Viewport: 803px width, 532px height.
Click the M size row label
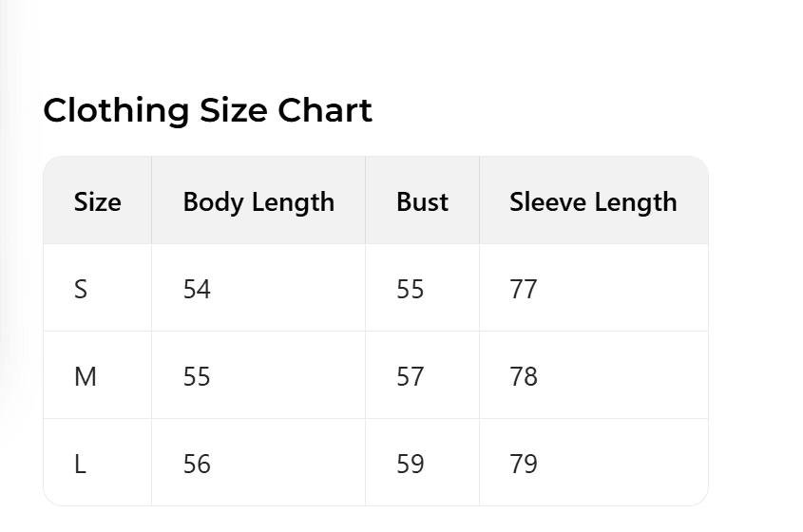(86, 377)
